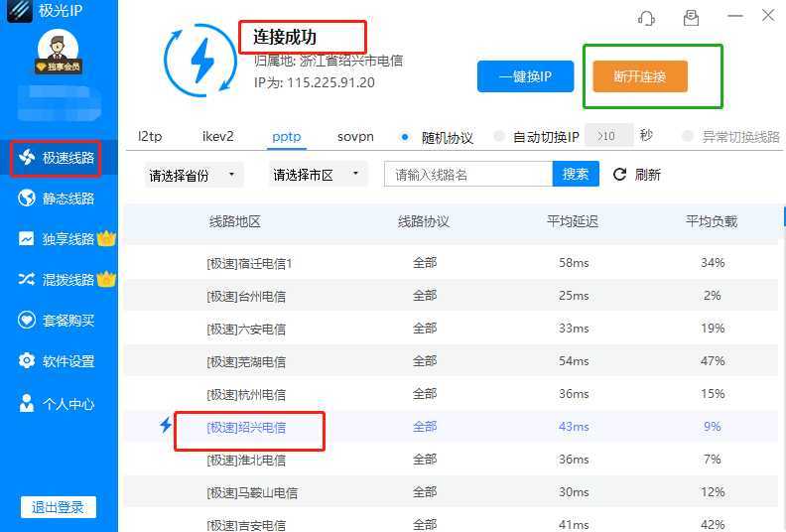Open the 静态线路 menu item
Viewport: 786px width, 532px height.
click(x=59, y=199)
